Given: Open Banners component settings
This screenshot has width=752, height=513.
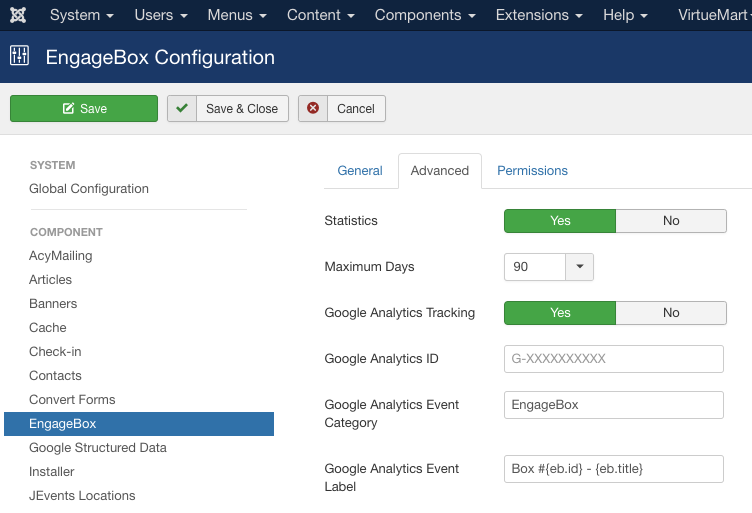Looking at the screenshot, I should pyautogui.click(x=53, y=304).
